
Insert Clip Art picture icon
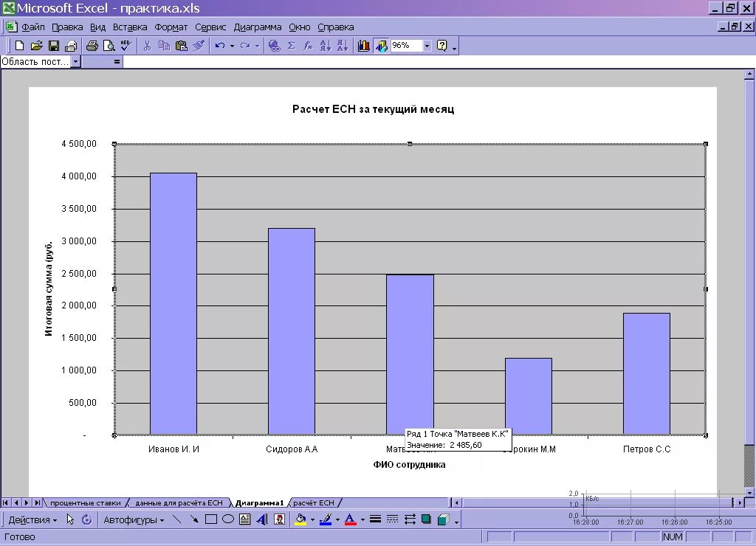(279, 519)
